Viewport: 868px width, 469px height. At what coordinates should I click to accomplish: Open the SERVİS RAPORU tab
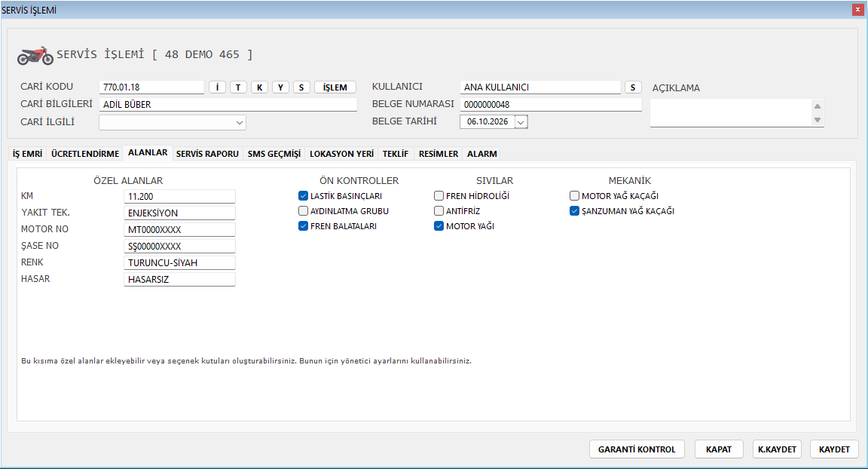[207, 153]
